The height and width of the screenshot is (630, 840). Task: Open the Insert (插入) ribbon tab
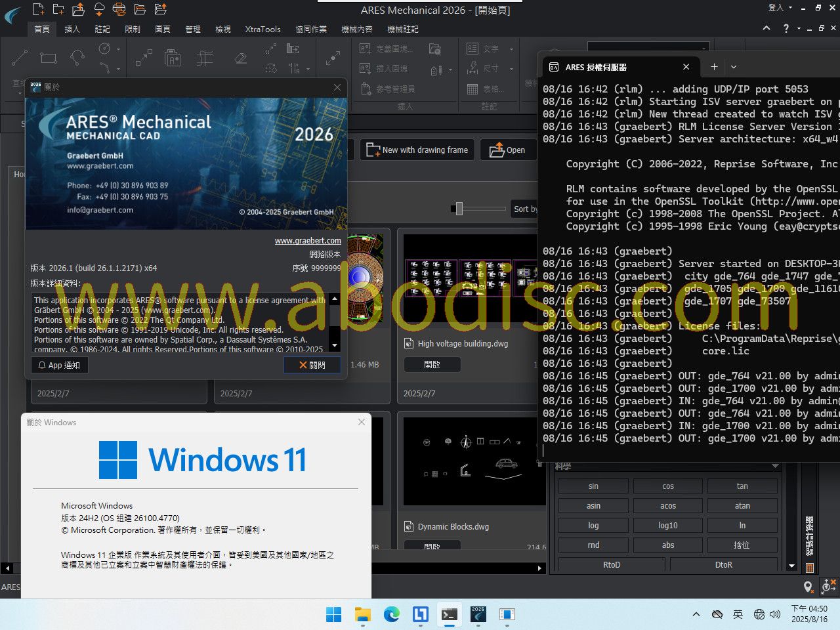72,29
